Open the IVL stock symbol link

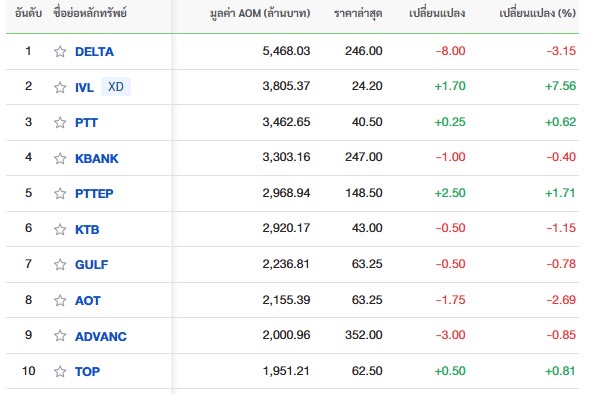(84, 88)
